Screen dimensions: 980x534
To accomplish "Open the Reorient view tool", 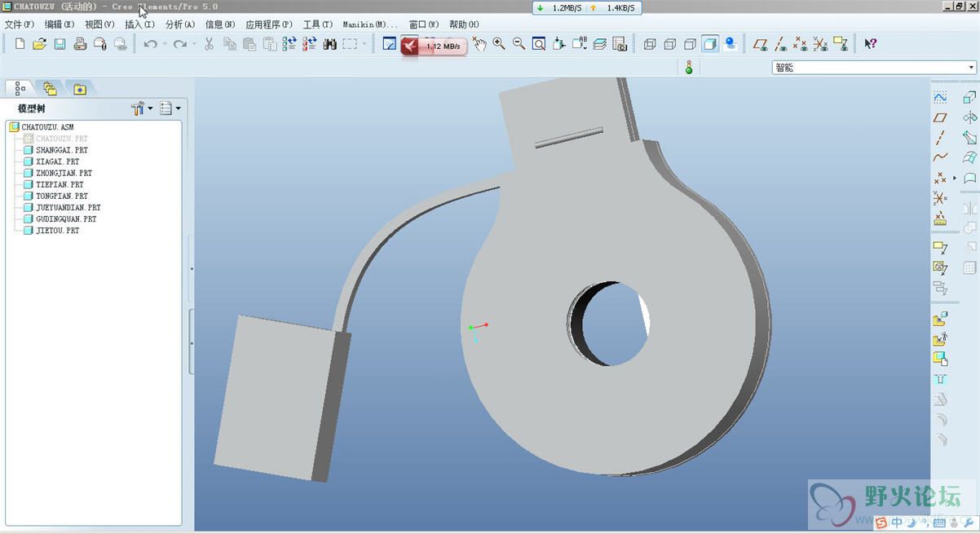I will click(559, 44).
